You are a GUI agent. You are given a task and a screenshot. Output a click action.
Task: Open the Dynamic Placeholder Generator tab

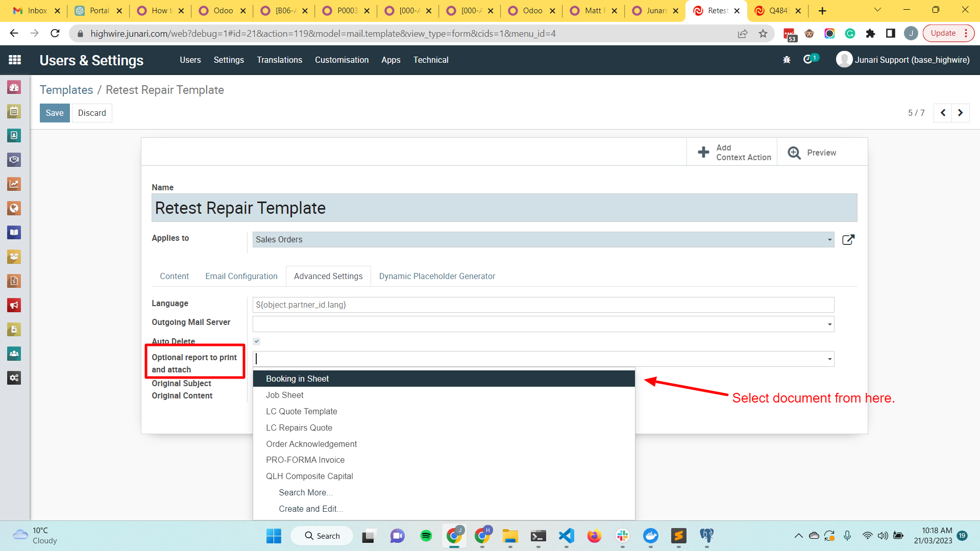(x=436, y=276)
